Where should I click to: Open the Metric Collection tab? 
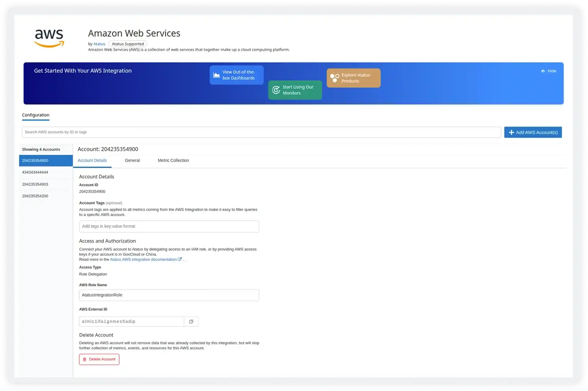(173, 160)
